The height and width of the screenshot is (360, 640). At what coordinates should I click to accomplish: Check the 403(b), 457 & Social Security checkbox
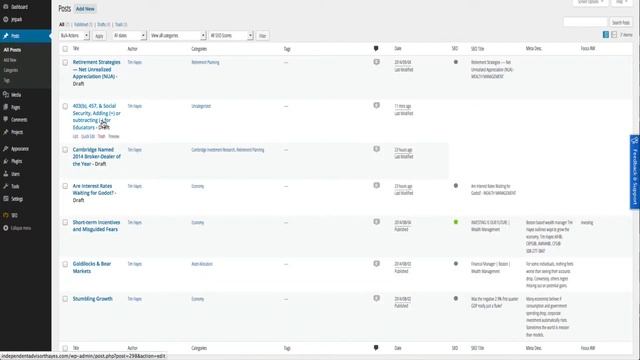pos(65,106)
